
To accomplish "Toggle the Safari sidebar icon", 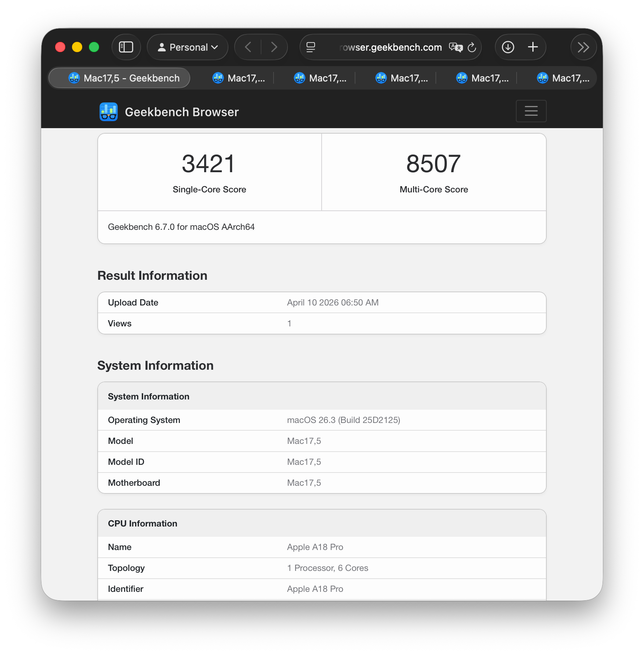I will click(x=126, y=47).
